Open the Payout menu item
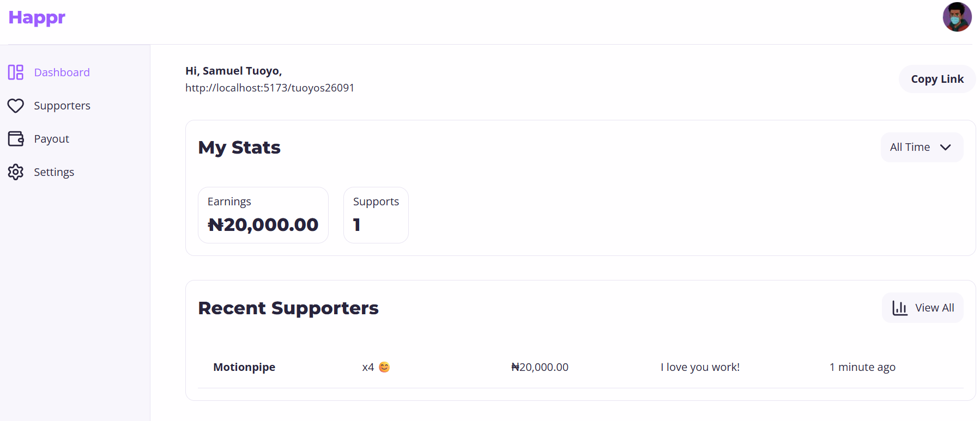 [52, 139]
